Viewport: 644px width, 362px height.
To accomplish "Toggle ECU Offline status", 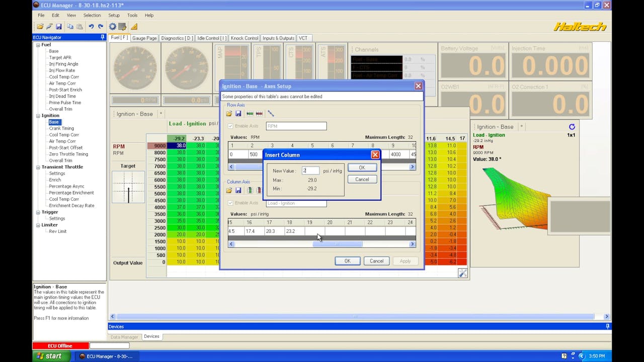I will click(60, 345).
